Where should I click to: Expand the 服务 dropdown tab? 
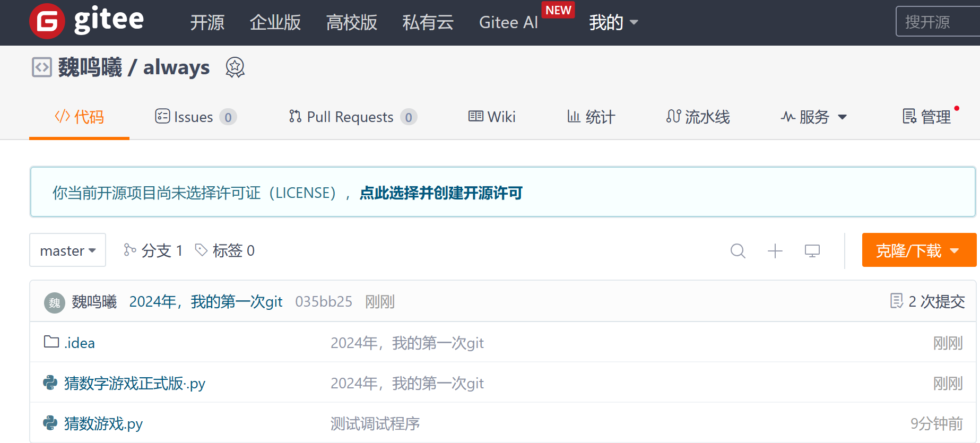tap(814, 117)
